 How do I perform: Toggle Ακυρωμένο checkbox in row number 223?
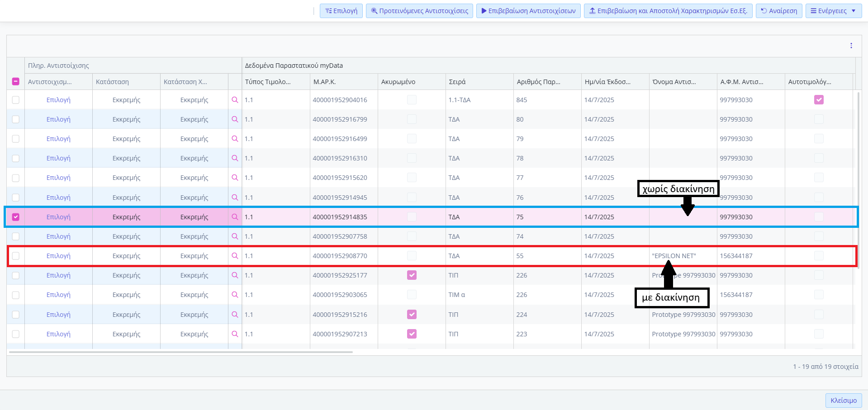coord(412,334)
